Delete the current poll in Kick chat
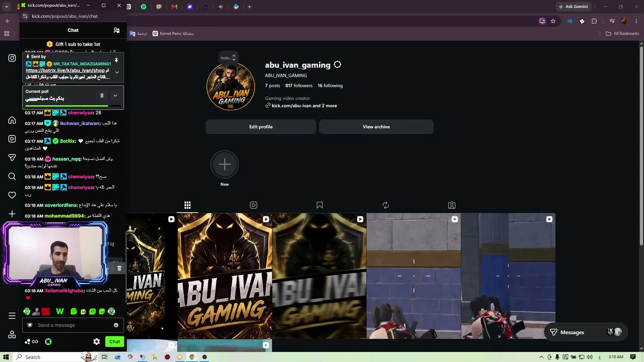The image size is (644, 362). click(x=102, y=96)
